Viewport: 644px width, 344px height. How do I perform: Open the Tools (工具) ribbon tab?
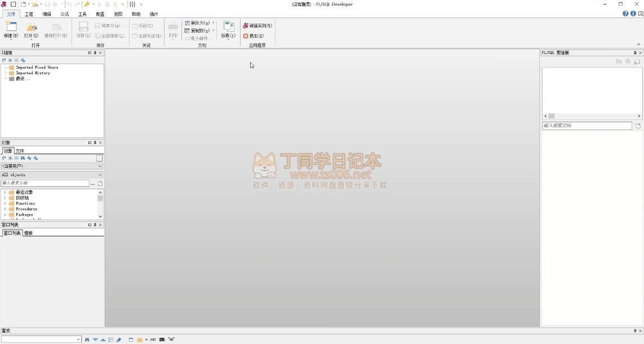tap(82, 14)
